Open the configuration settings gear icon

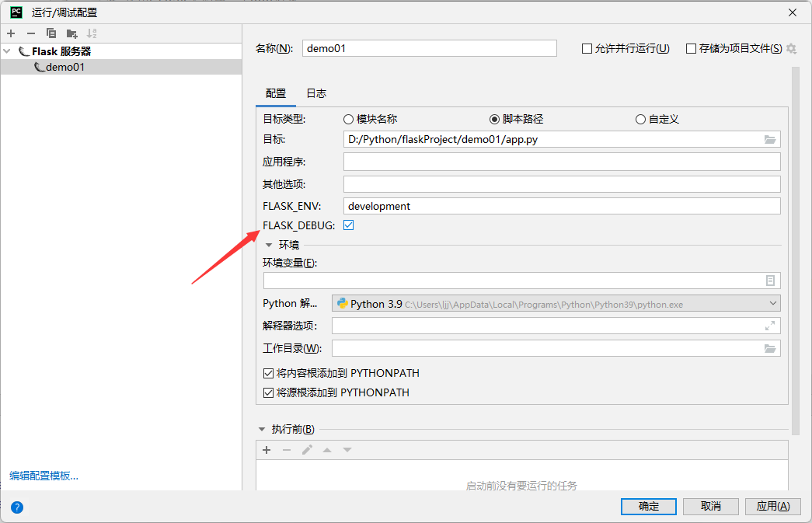[x=791, y=47]
